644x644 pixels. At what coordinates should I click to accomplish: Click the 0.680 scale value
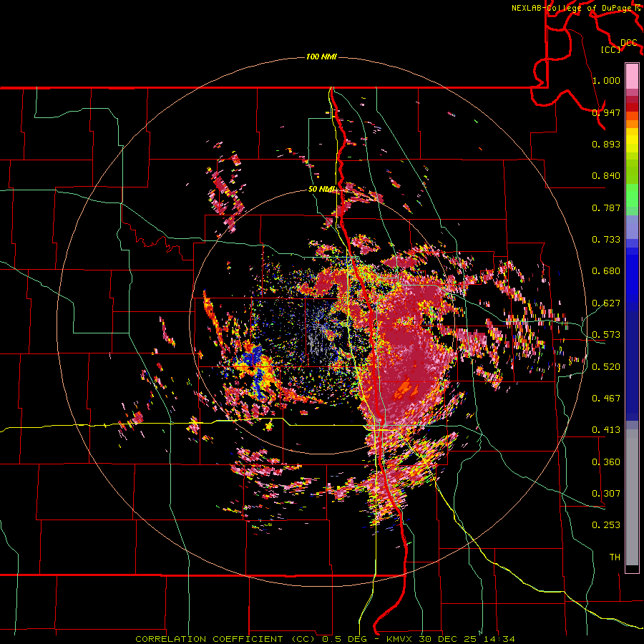(x=606, y=271)
